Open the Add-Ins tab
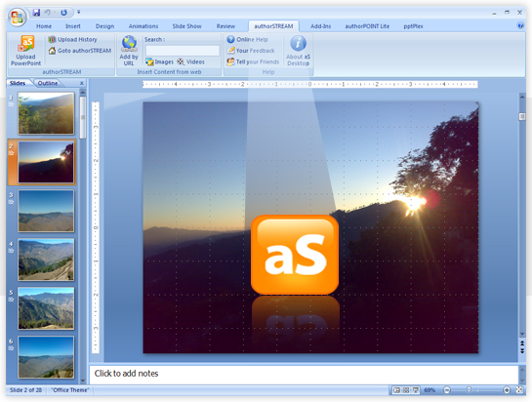532x402 pixels. 320,26
